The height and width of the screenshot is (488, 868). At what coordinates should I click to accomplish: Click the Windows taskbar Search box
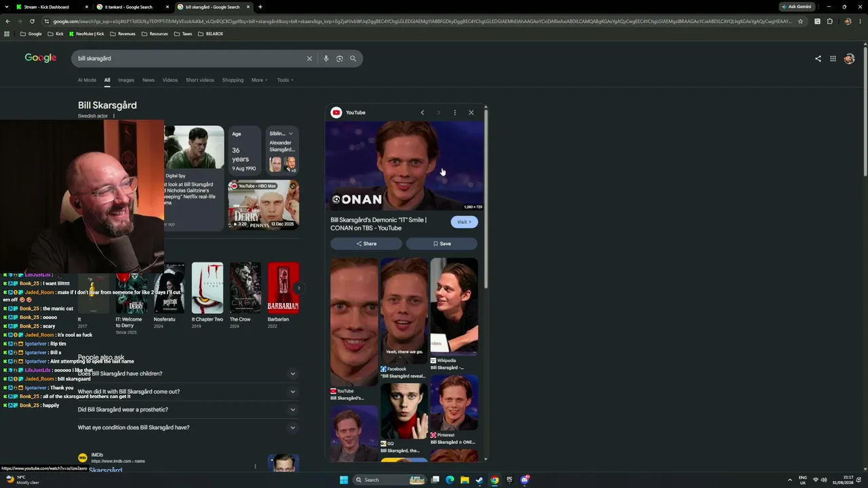click(x=390, y=480)
